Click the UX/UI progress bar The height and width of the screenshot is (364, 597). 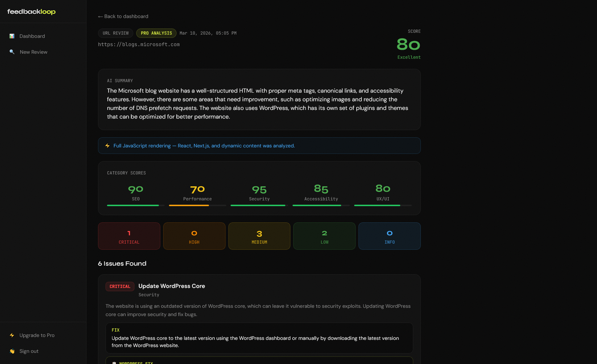383,205
